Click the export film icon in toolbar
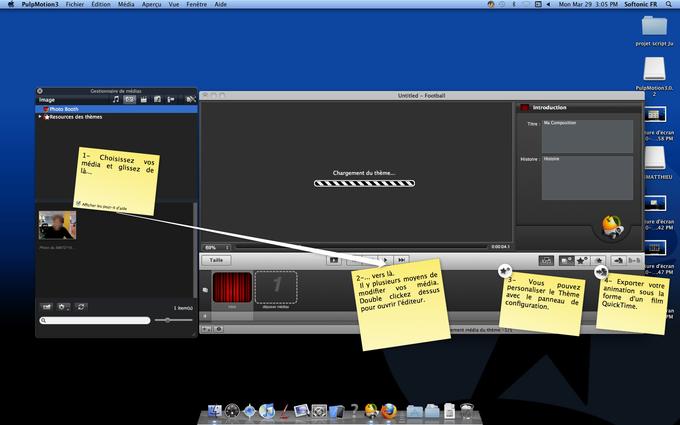The image size is (680, 425). pos(618,260)
